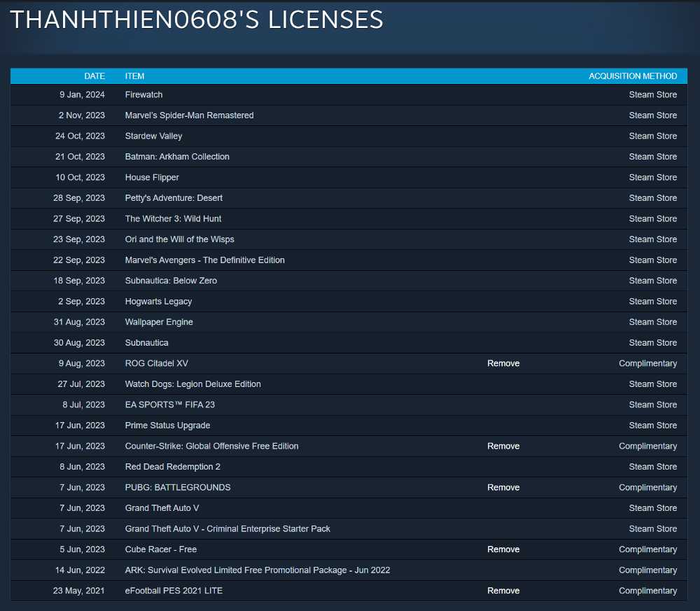
Task: Click the ACQUISITION METHOD column header
Action: coord(633,76)
